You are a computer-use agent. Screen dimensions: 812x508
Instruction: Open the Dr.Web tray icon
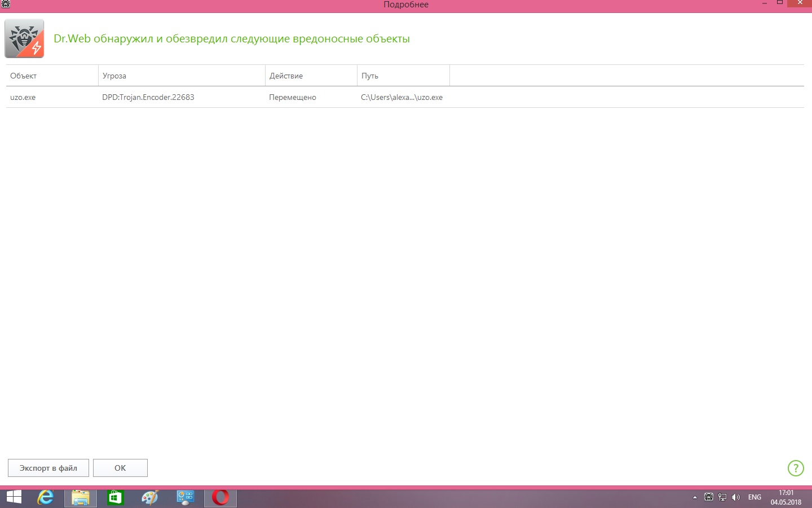pyautogui.click(x=709, y=497)
